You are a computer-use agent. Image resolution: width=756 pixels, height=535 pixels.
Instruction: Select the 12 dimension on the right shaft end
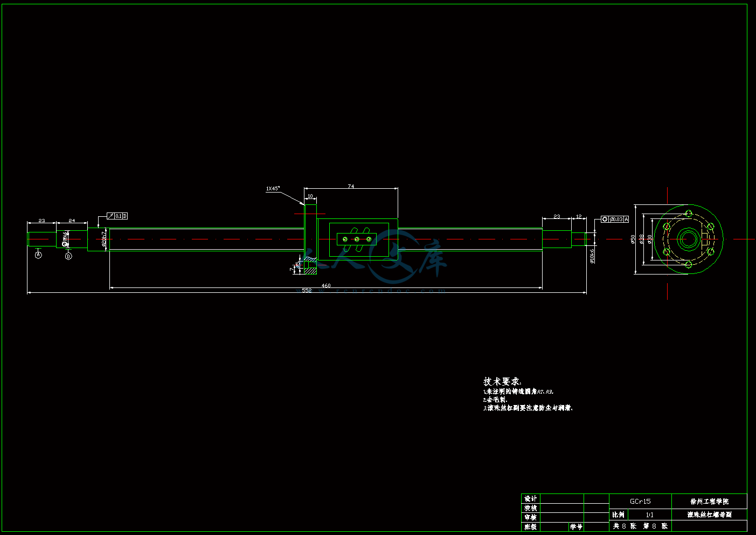(579, 216)
